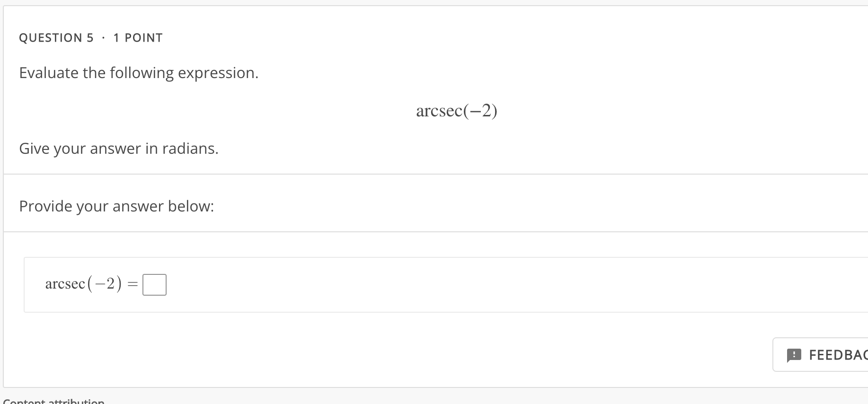Click the QUESTION 5 heading area
The image size is (868, 404).
tap(57, 37)
